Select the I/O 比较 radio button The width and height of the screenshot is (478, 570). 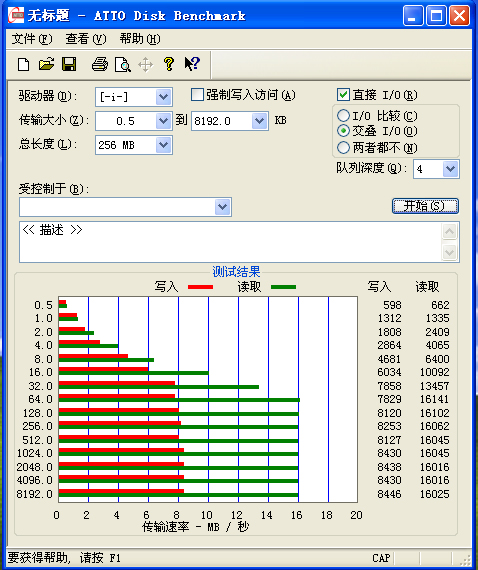[343, 116]
